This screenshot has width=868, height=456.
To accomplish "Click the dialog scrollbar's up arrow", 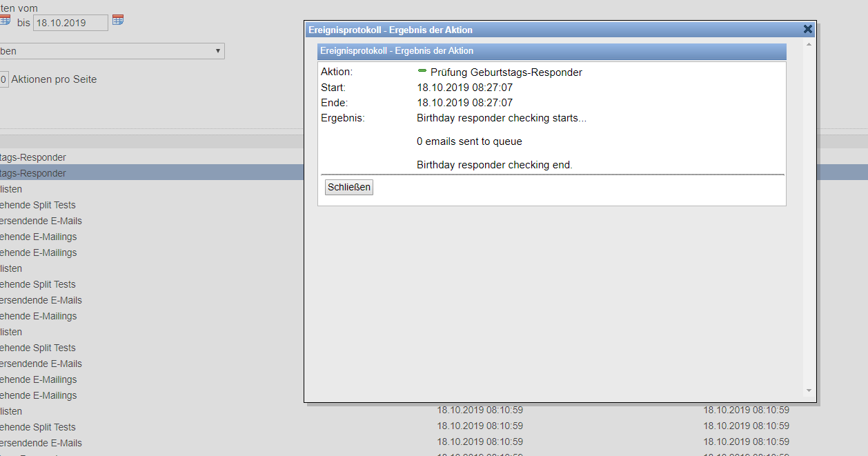I will coord(809,44).
